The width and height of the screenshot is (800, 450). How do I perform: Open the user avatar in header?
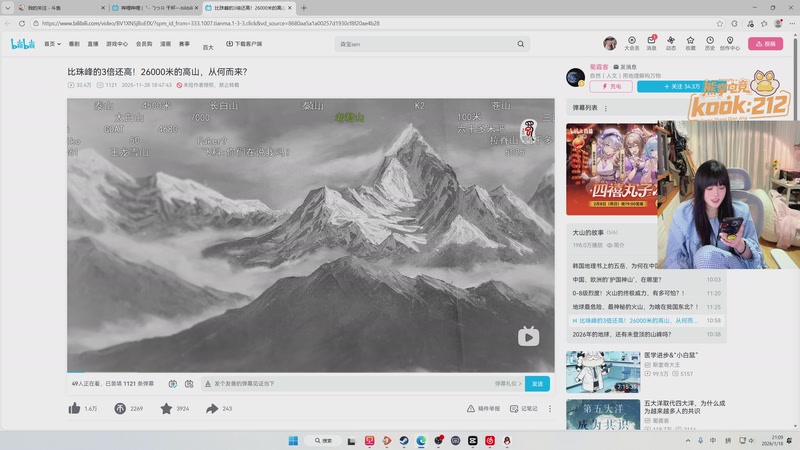click(610, 43)
